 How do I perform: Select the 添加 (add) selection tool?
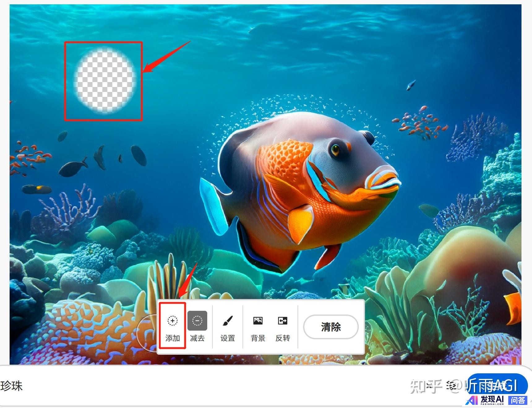click(172, 326)
